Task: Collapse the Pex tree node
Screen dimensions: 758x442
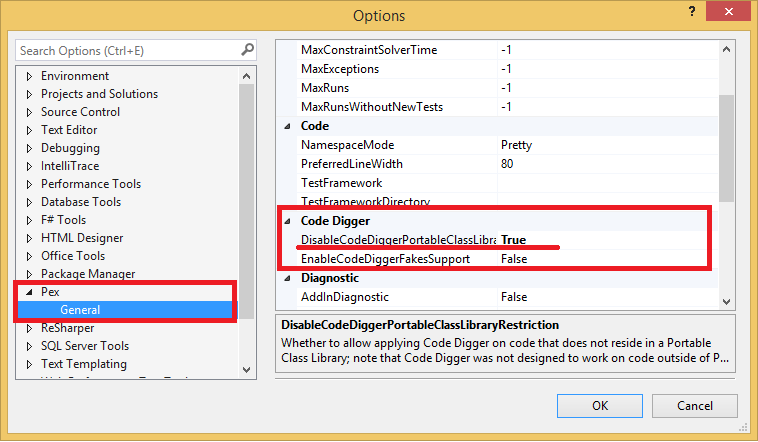Action: click(29, 293)
